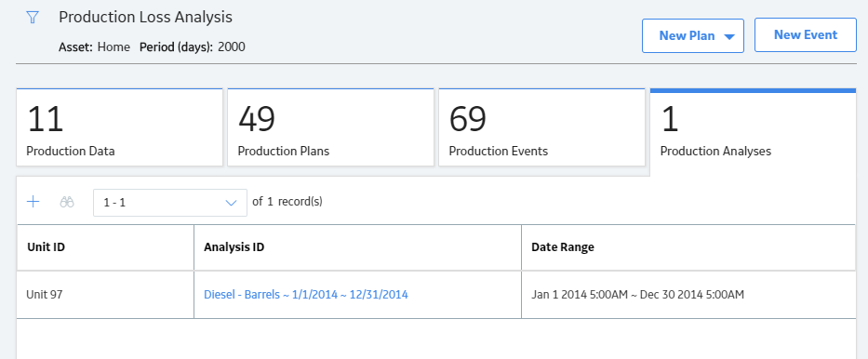The width and height of the screenshot is (868, 359).
Task: Click the Period (days) 2000 value
Action: click(232, 47)
